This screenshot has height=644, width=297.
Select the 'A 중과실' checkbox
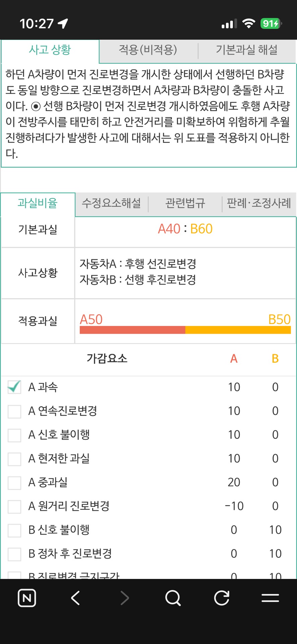[x=14, y=483]
